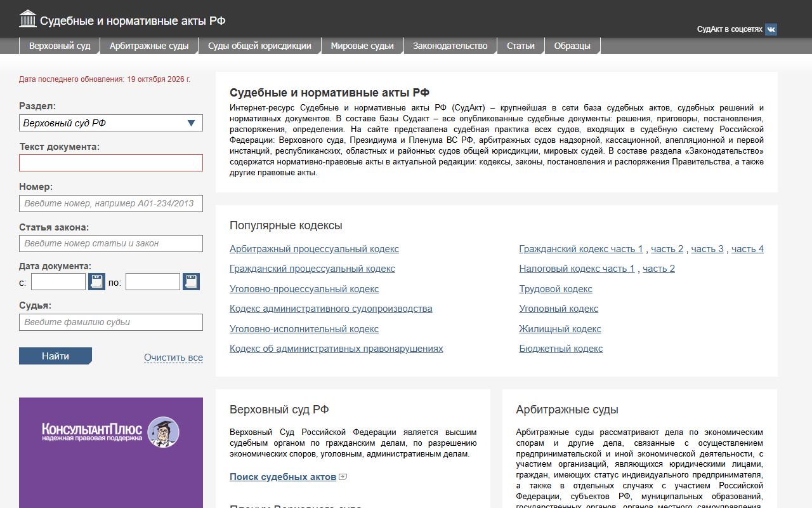Focus the Текст документа input field
Image resolution: width=812 pixels, height=508 pixels.
point(111,163)
